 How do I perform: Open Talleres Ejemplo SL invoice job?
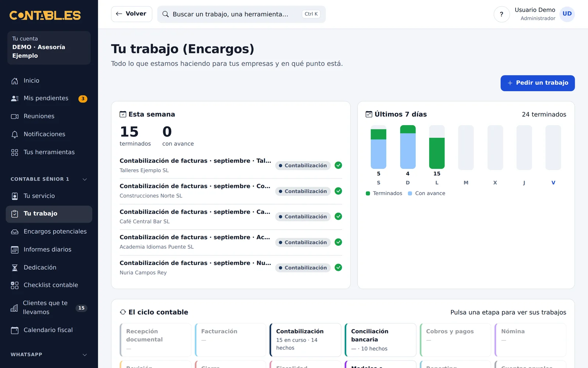[x=231, y=166]
